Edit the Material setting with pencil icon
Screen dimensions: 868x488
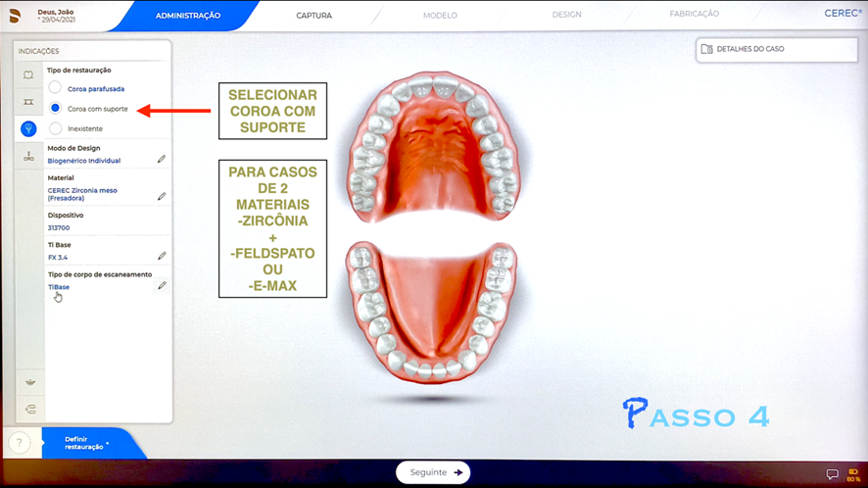click(x=162, y=196)
